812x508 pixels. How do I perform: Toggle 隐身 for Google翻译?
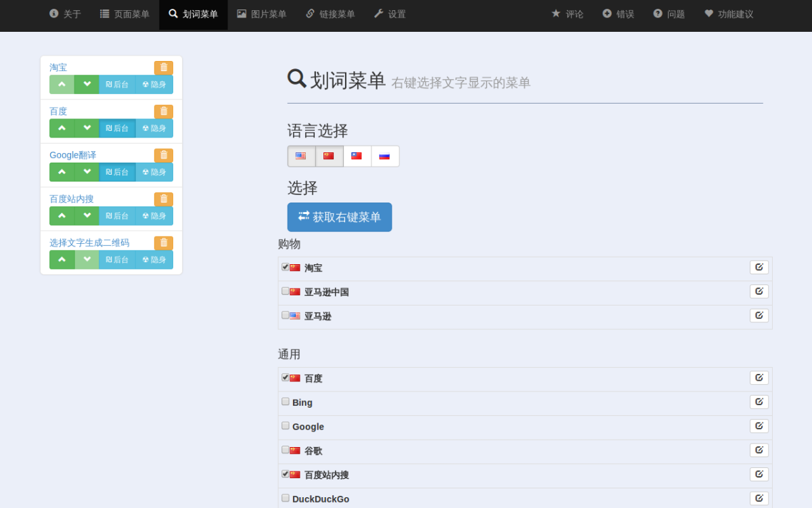(x=154, y=172)
